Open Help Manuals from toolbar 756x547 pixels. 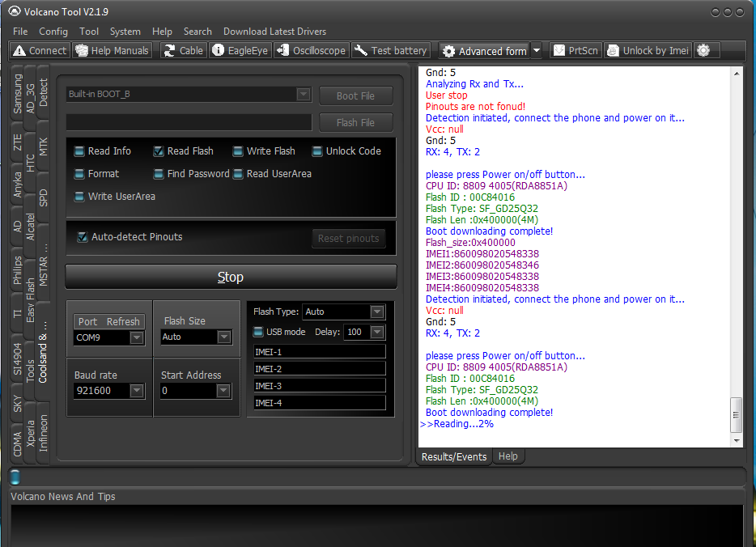pos(113,51)
